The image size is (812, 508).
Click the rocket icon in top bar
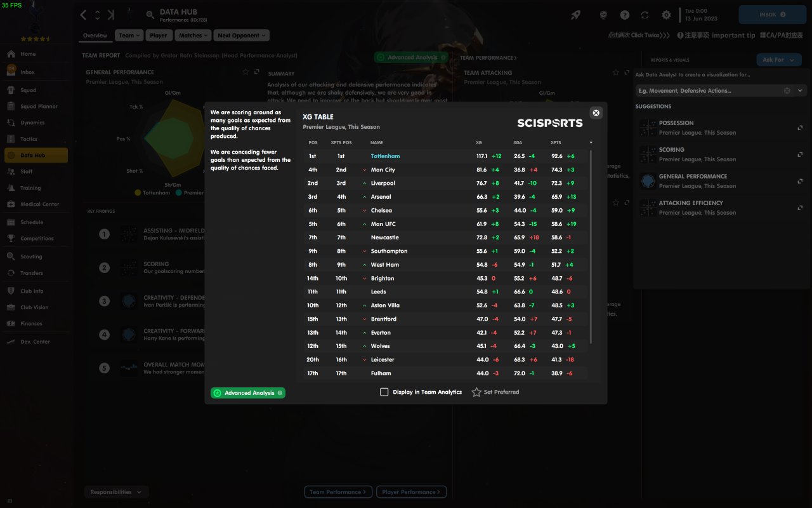[x=576, y=15]
